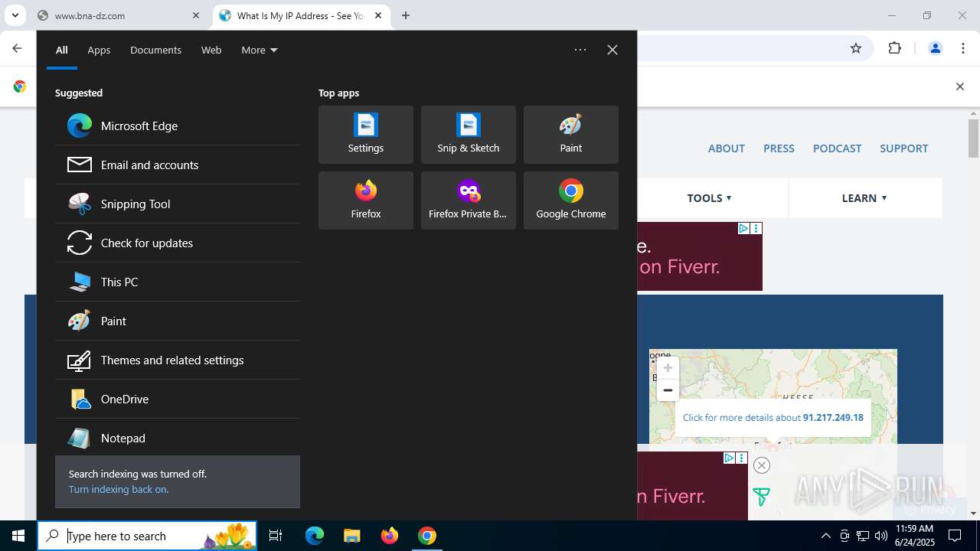Open OneDrive from suggestions
This screenshot has height=551, width=980.
coord(178,399)
